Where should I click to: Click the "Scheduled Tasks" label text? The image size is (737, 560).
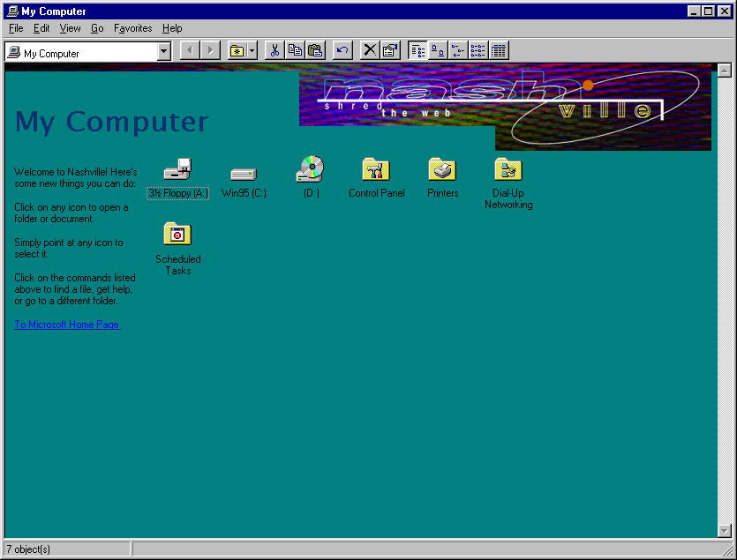(178, 265)
